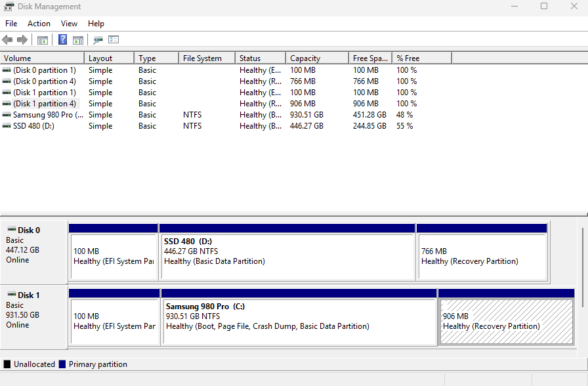Sort by the File System column header
Viewport: 588px width, 386px height.
click(207, 58)
